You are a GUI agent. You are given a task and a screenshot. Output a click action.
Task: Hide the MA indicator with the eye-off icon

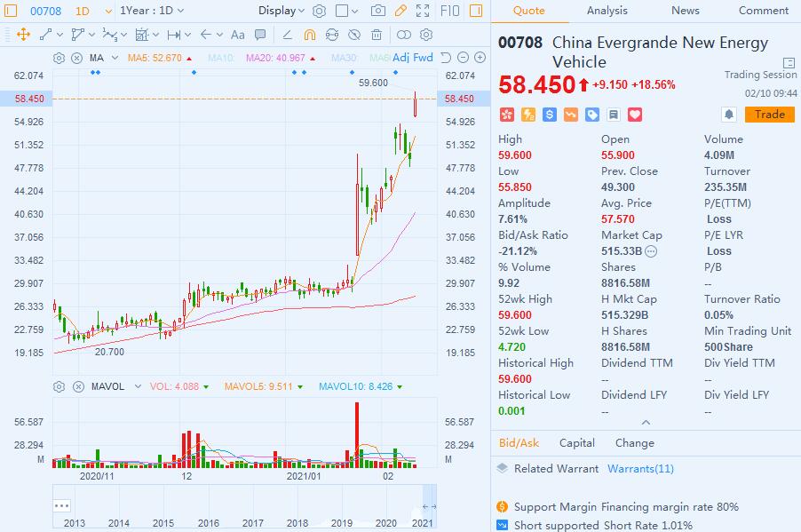tap(76, 57)
